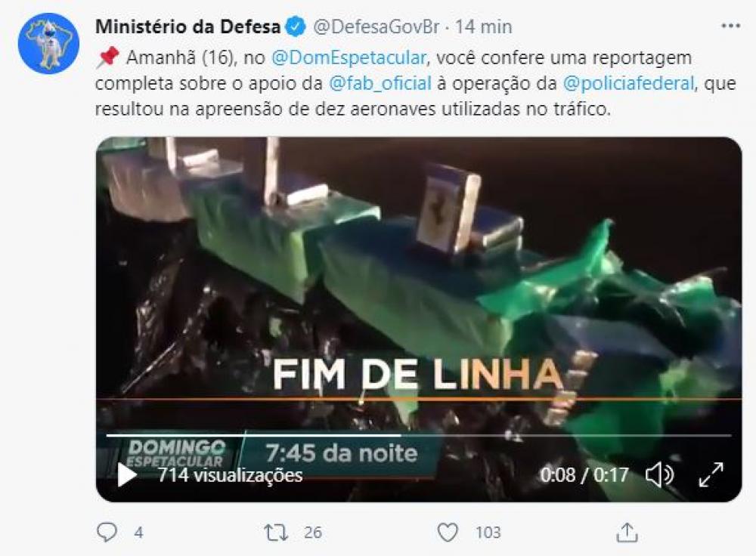Retweet using the retweet arrows icon
The height and width of the screenshot is (556, 756).
[276, 533]
